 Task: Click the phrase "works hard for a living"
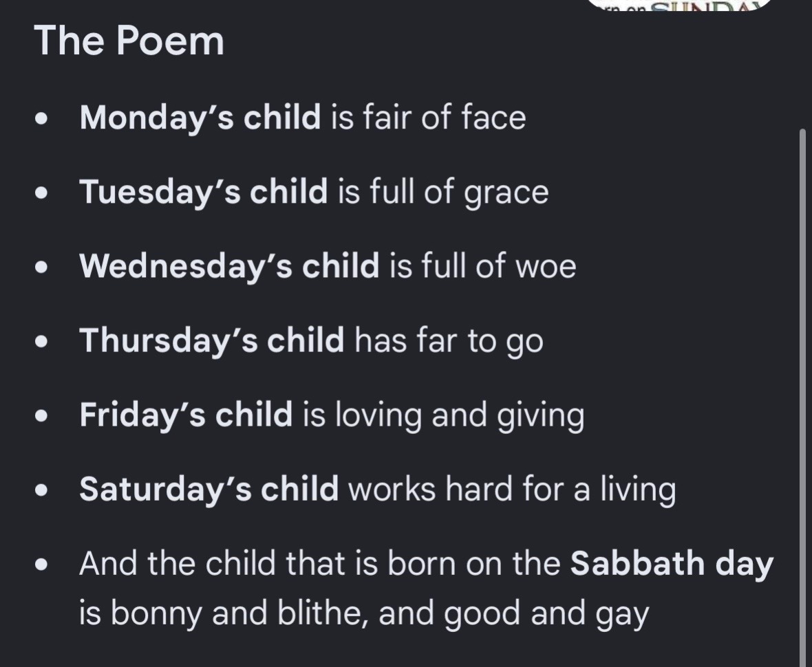[512, 490]
